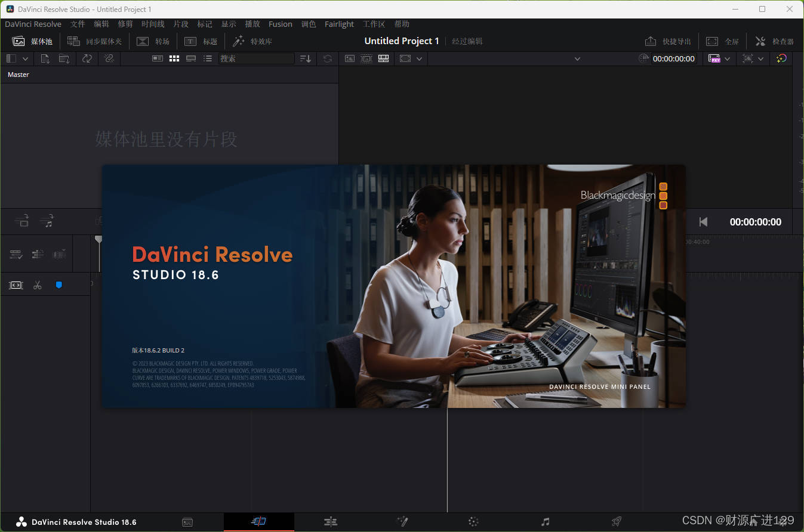The height and width of the screenshot is (532, 804).
Task: Open the Fusion menu
Action: click(x=281, y=24)
